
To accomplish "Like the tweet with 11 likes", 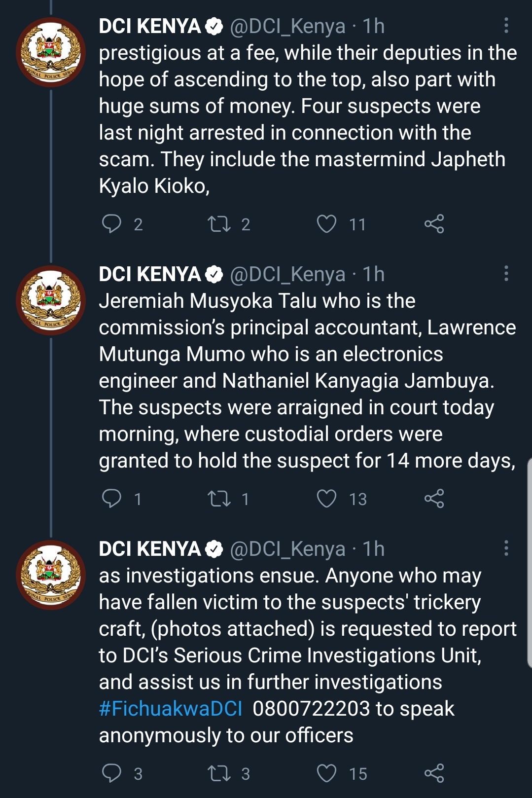I will click(326, 224).
